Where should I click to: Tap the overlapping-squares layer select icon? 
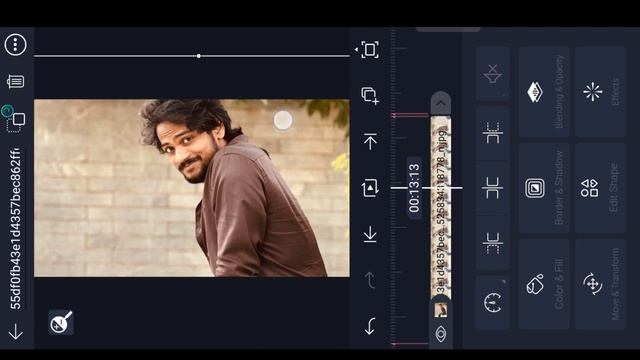pyautogui.click(x=16, y=122)
